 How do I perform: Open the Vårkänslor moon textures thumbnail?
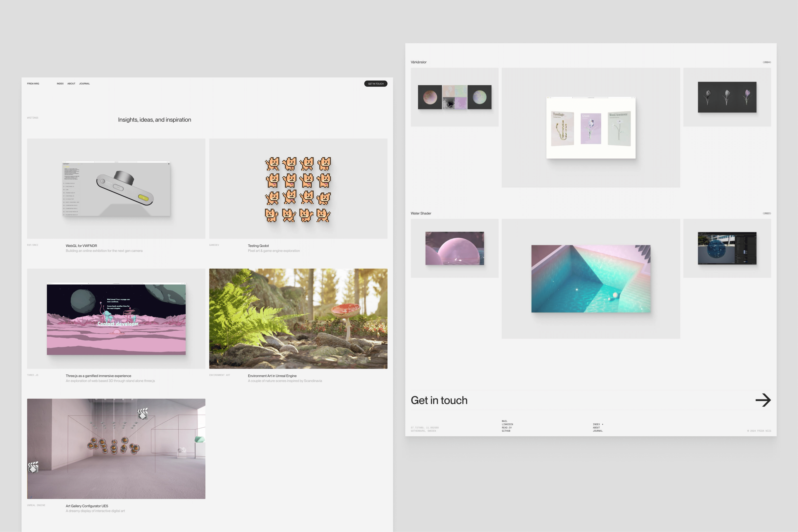(454, 97)
